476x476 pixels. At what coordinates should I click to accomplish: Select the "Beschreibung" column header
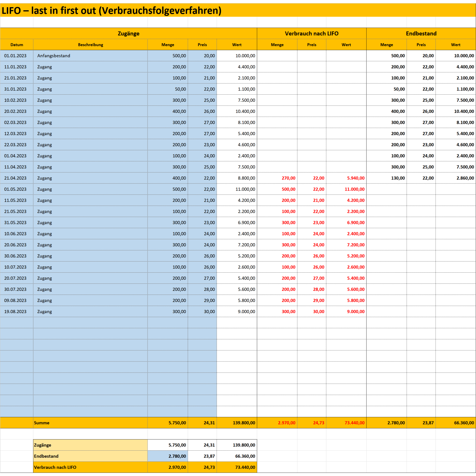click(x=90, y=45)
